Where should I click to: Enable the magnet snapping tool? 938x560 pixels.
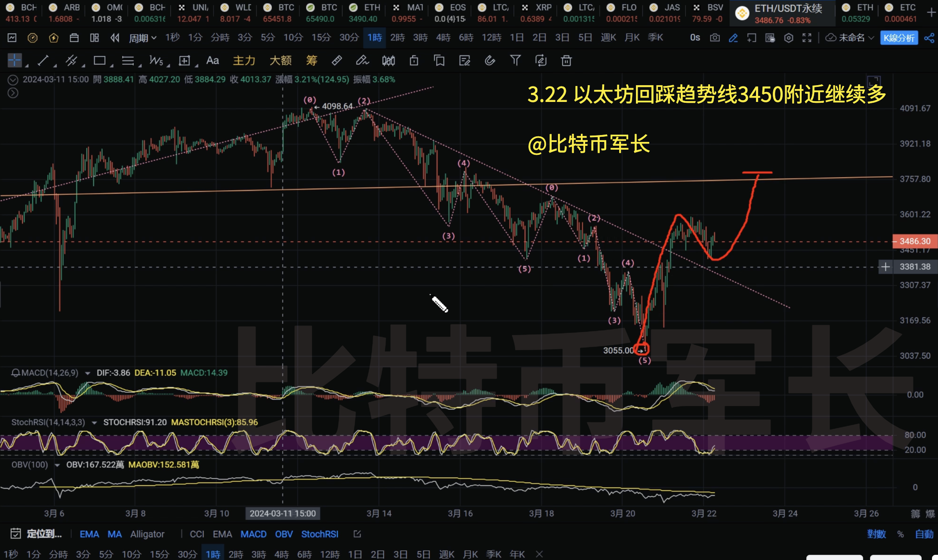point(490,61)
